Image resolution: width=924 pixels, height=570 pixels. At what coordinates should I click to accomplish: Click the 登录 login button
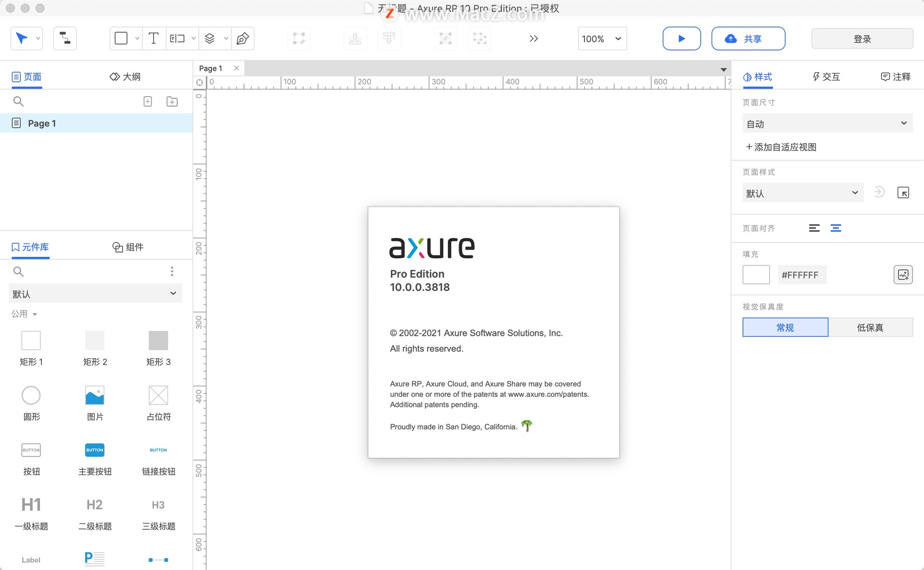point(862,38)
